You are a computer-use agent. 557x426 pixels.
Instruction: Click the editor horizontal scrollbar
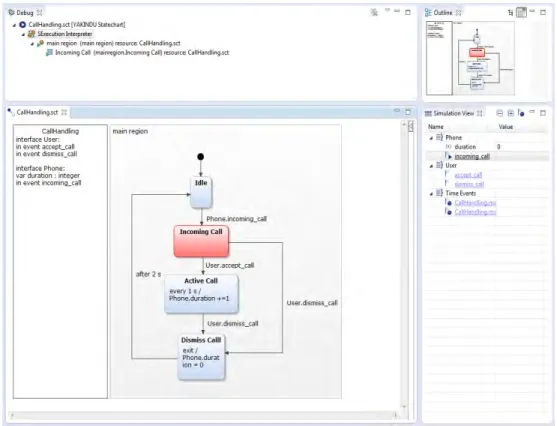tap(203, 415)
